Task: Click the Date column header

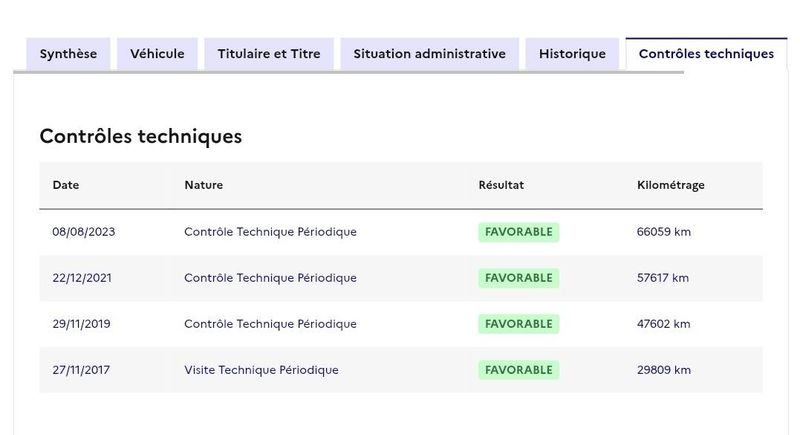Action: point(66,185)
